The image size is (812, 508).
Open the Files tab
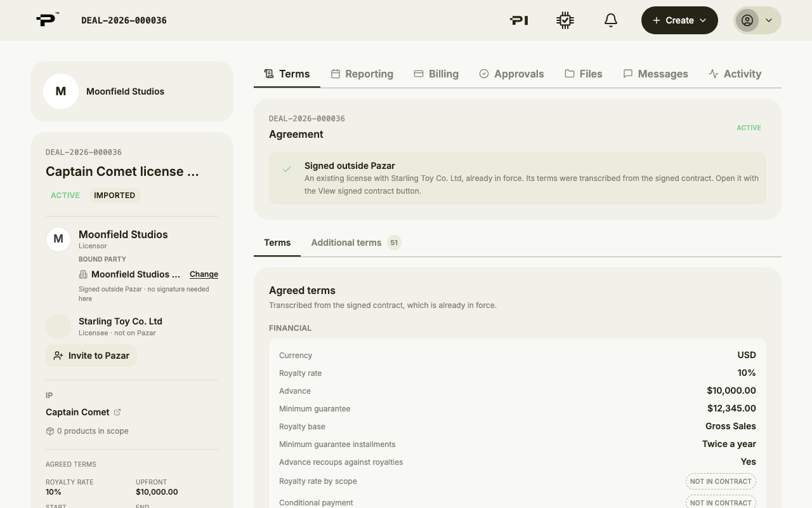[x=584, y=74]
